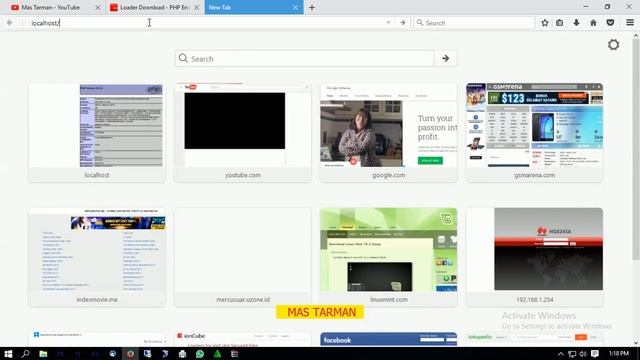Go to the Home page icon

593,23
